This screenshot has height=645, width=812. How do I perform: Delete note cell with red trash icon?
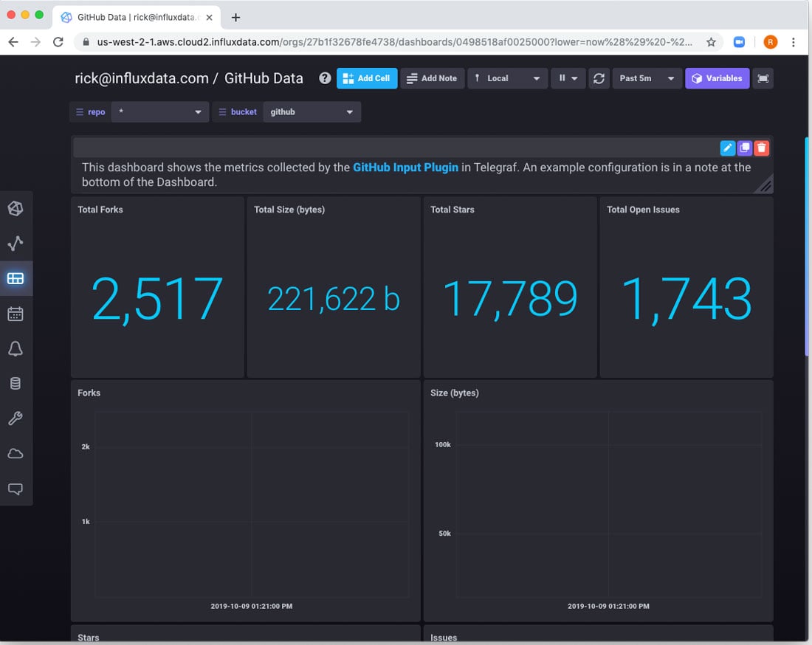coord(762,148)
